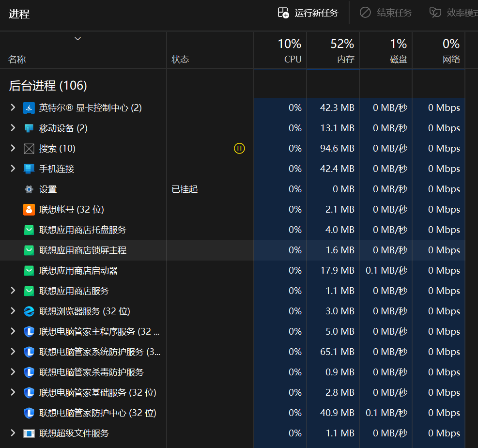Click the yellow suspended pause icon for 搜索
The image size is (478, 448).
tap(239, 148)
